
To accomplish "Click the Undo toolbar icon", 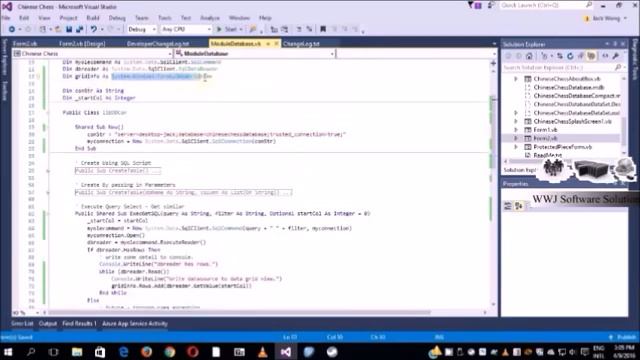I will [x=93, y=29].
